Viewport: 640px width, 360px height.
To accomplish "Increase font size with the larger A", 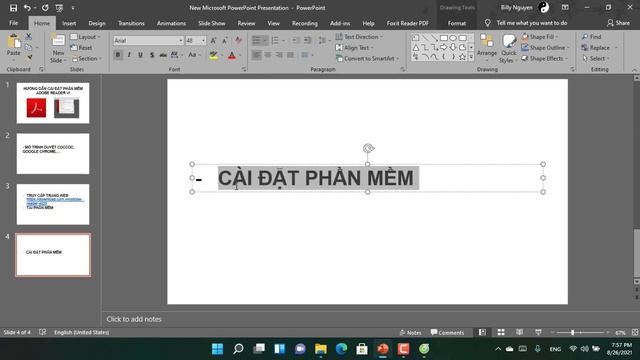I will pyautogui.click(x=213, y=40).
